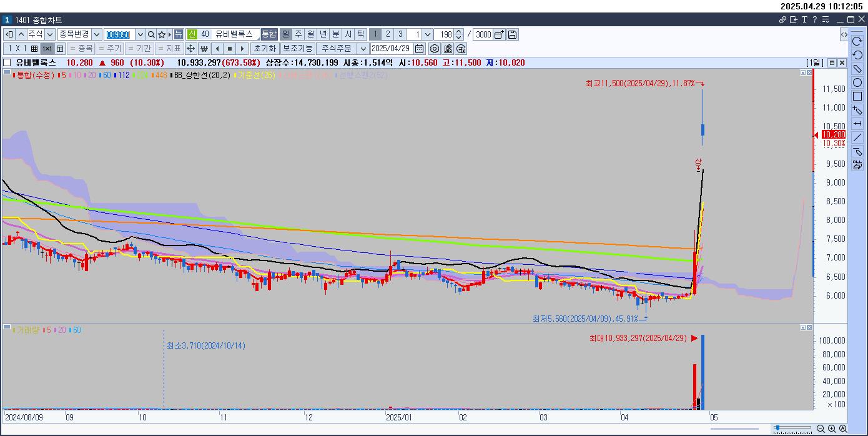
Task: Toggle the 주기 sync button
Action: coord(109,49)
